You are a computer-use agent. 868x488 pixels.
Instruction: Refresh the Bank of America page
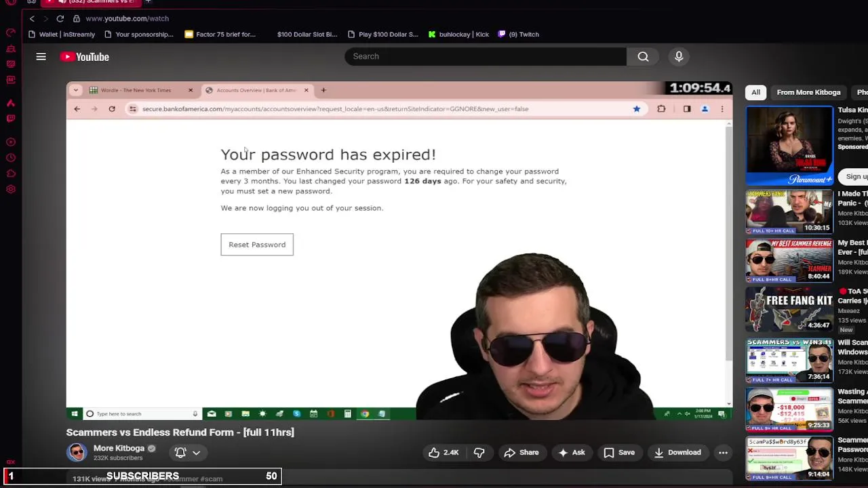112,108
